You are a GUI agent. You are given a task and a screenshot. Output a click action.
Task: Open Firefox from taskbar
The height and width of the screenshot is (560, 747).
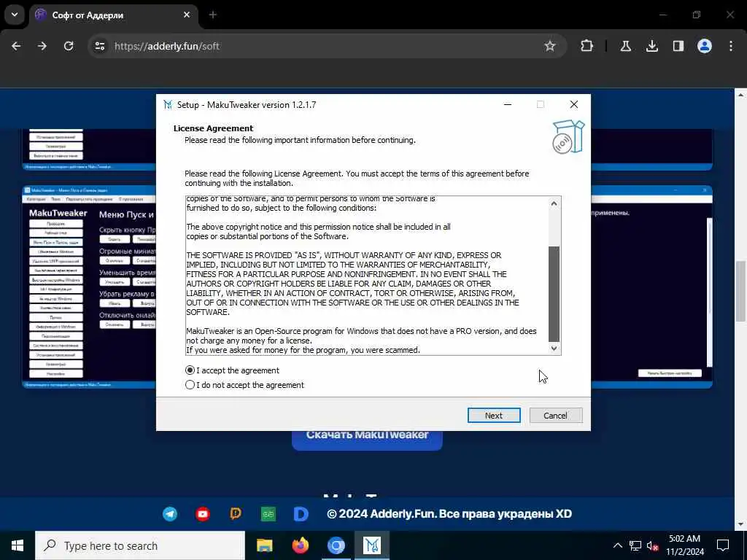300,545
